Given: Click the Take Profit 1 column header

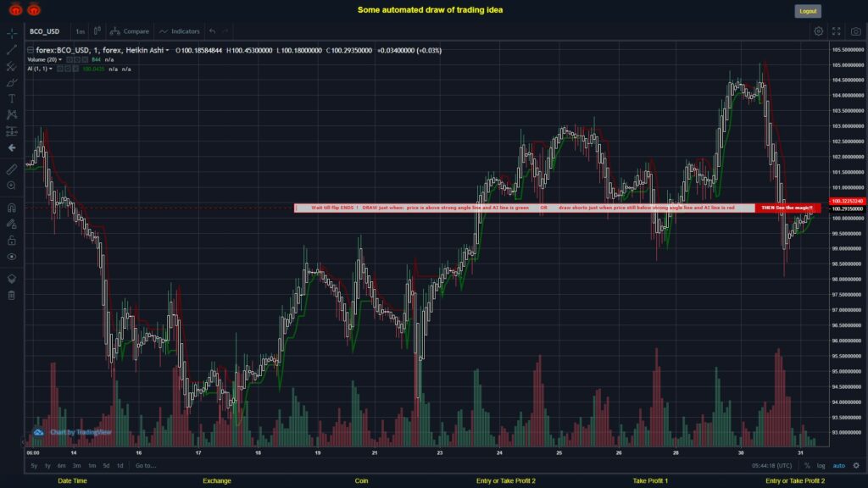Looking at the screenshot, I should tap(650, 481).
